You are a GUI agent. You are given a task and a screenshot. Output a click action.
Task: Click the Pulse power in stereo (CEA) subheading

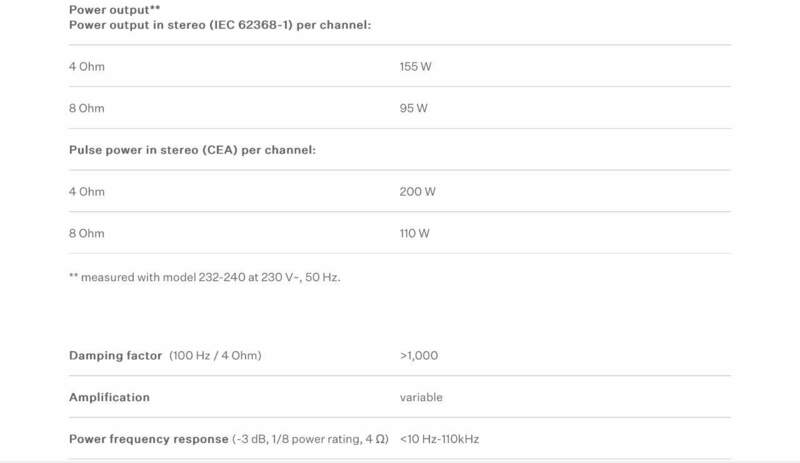192,149
